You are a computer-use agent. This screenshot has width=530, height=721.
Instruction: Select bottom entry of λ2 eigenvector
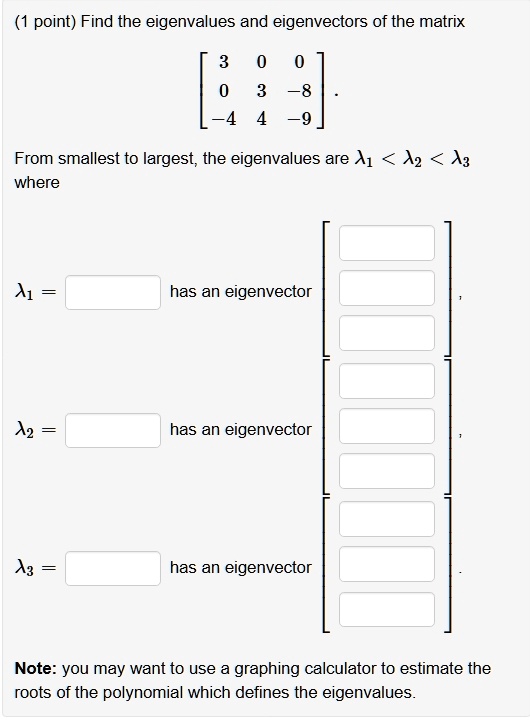[x=387, y=471]
